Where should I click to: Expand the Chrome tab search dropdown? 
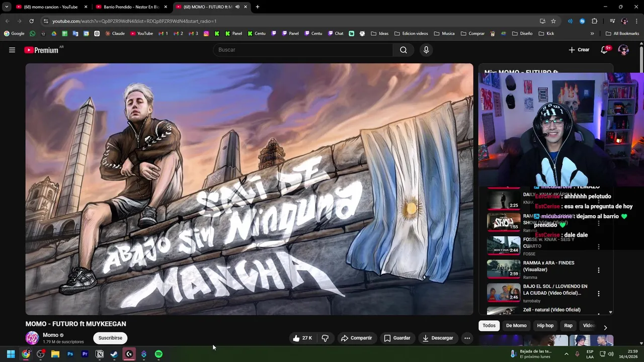[x=7, y=7]
